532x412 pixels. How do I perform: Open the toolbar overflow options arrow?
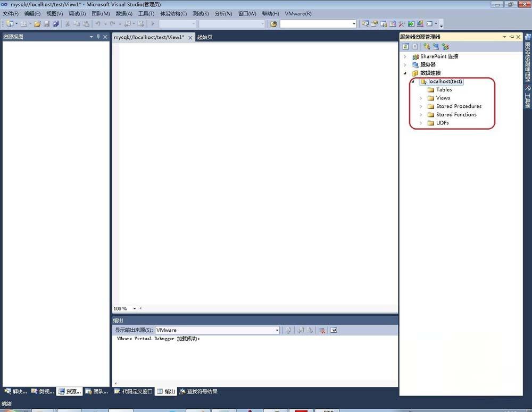441,24
